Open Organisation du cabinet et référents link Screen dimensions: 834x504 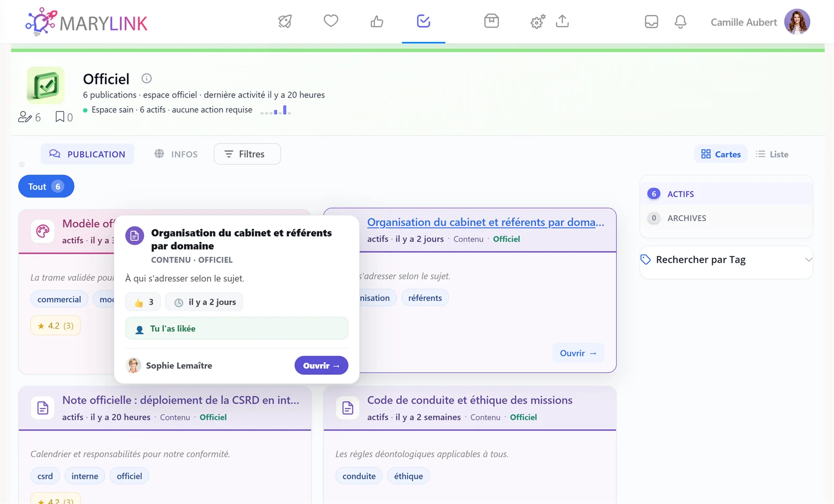click(x=486, y=223)
